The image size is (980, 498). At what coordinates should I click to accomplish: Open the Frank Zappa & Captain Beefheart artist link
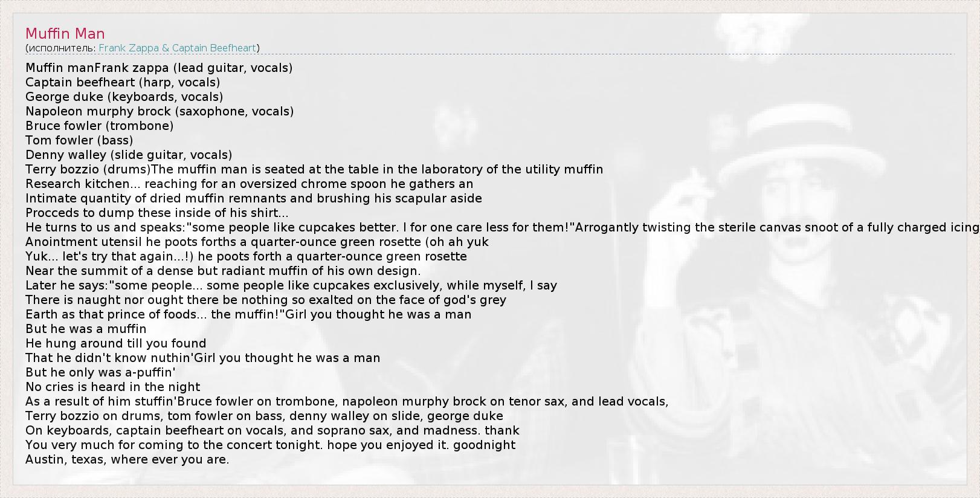pos(178,48)
